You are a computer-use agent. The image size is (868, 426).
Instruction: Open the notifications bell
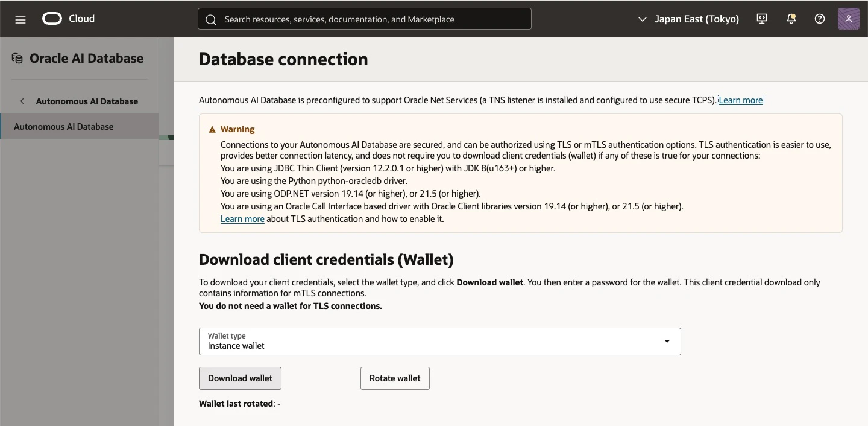click(x=791, y=19)
